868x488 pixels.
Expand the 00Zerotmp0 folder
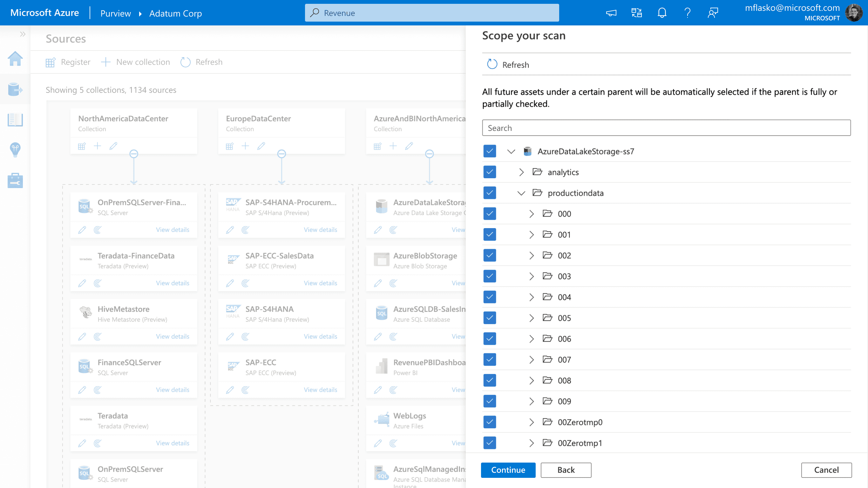pyautogui.click(x=532, y=422)
